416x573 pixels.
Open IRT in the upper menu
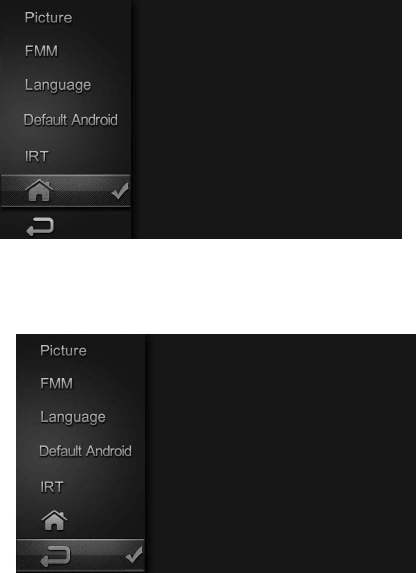tap(37, 156)
